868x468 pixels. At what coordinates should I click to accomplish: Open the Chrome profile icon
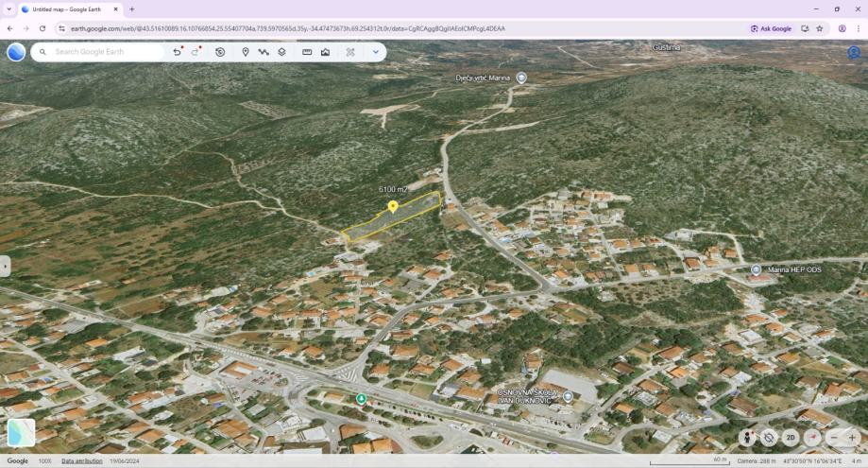coord(842,28)
